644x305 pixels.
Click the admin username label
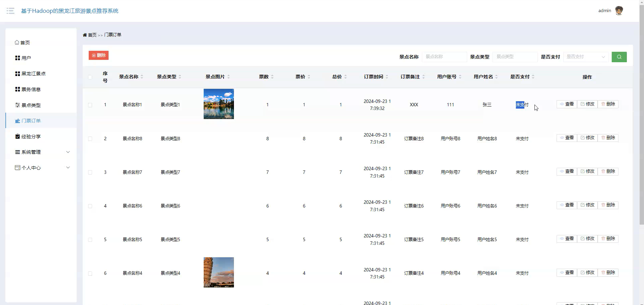(605, 11)
